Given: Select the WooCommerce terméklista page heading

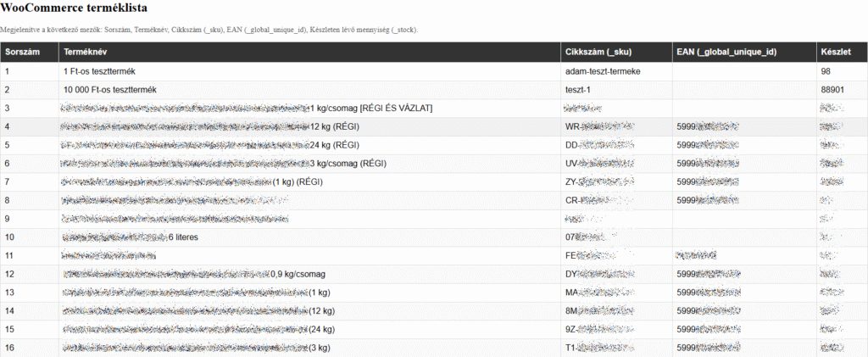Looking at the screenshot, I should coord(73,8).
